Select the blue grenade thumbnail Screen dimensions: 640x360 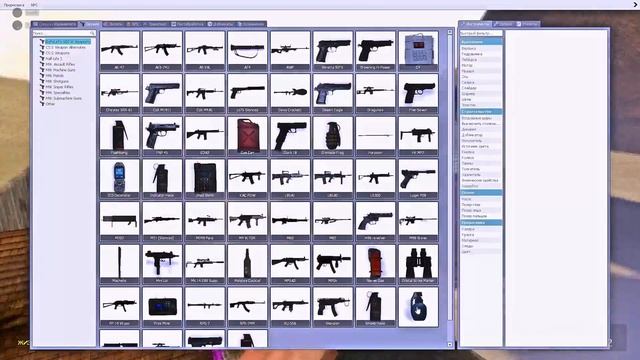418,307
